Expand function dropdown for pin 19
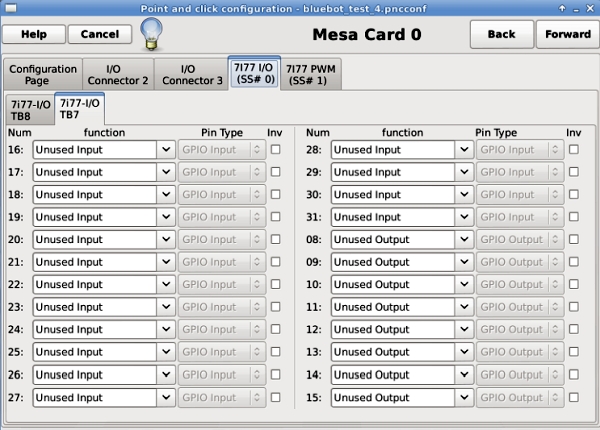 [166, 217]
